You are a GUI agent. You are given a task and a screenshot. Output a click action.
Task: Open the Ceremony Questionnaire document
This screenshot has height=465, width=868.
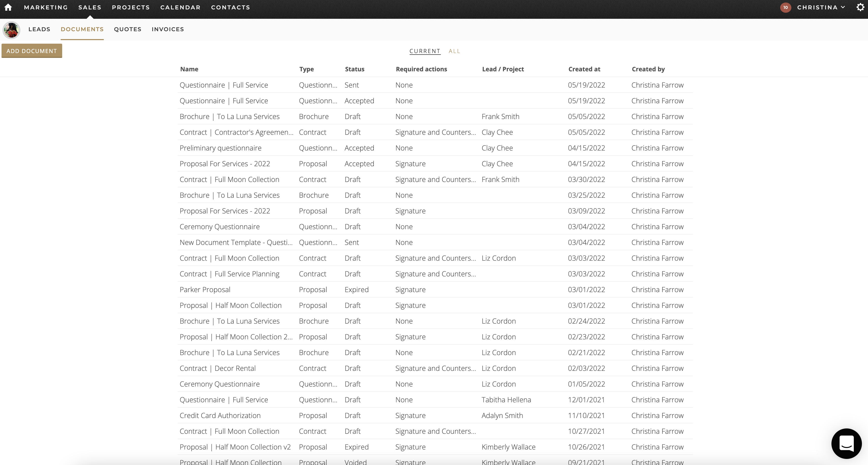(220, 226)
